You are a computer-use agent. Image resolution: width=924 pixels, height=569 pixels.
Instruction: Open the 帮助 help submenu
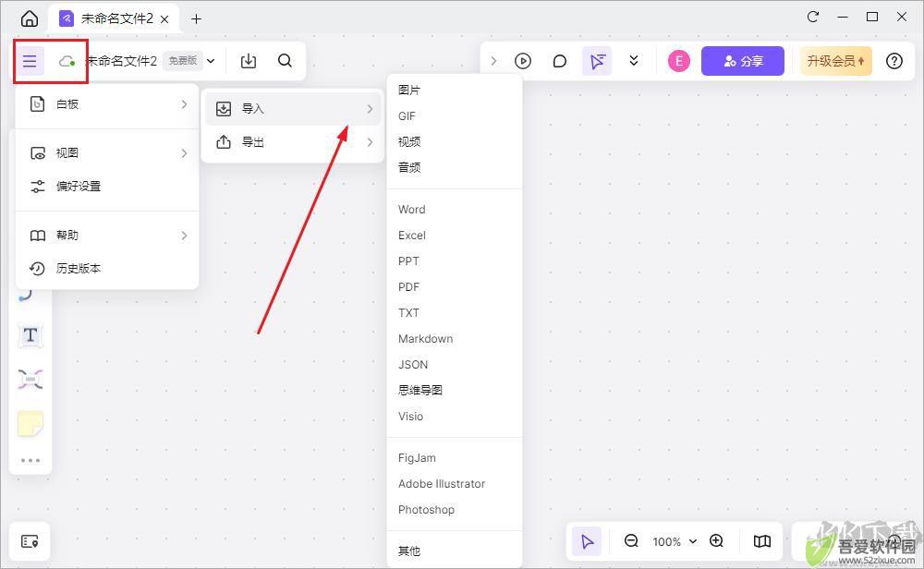point(107,236)
